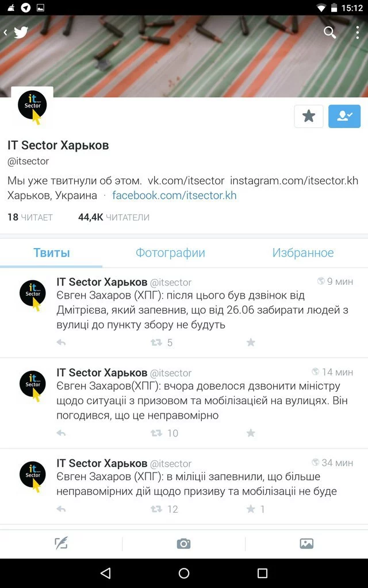Tap the Android home circle button
Screen dimensions: 368x588
click(x=184, y=573)
